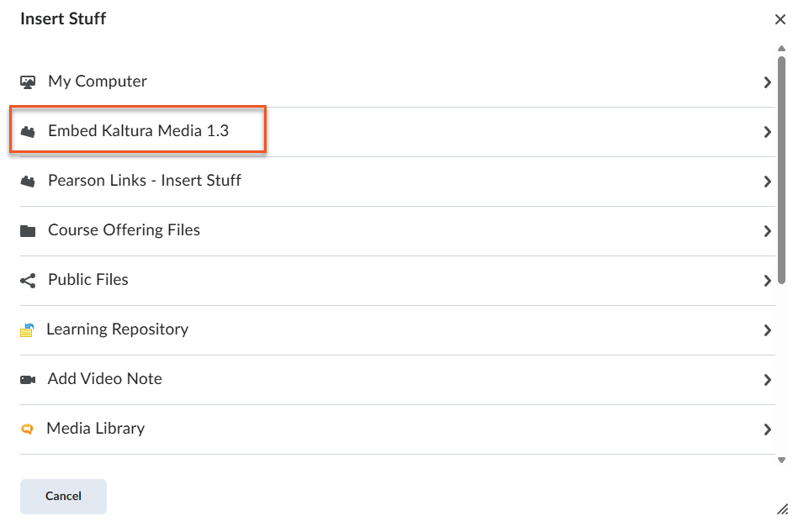Click the vertical scrollbar thumb
Image resolution: width=809 pixels, height=532 pixels.
coord(781,168)
